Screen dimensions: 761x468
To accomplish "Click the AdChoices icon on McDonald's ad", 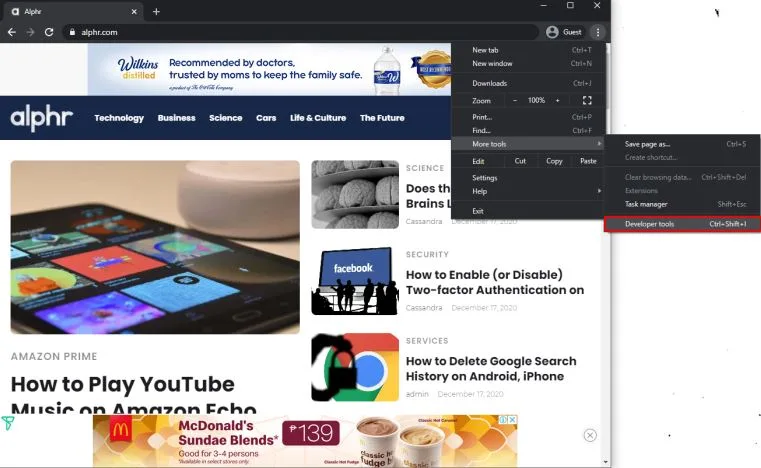I will tap(504, 419).
